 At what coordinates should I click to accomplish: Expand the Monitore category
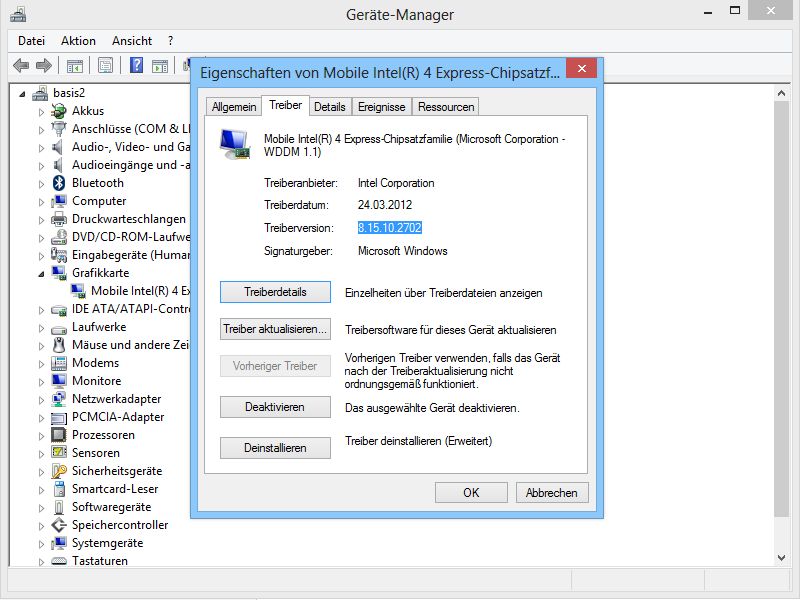[x=41, y=382]
